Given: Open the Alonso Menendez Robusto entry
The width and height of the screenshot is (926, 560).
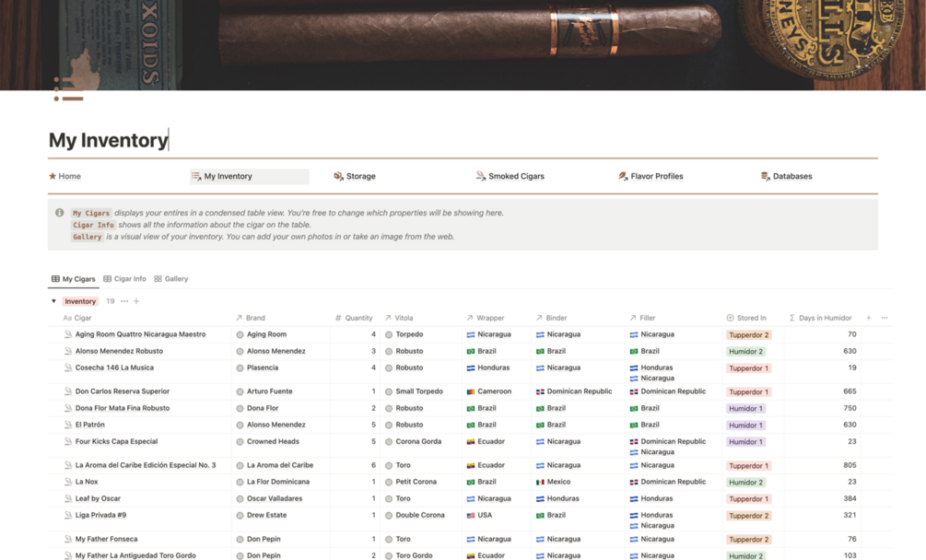Looking at the screenshot, I should (x=119, y=351).
